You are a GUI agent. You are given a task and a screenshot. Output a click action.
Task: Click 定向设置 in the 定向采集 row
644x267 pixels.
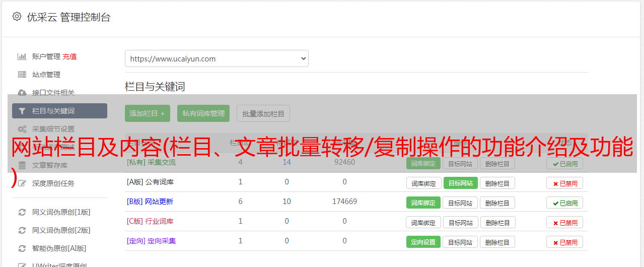tap(423, 242)
